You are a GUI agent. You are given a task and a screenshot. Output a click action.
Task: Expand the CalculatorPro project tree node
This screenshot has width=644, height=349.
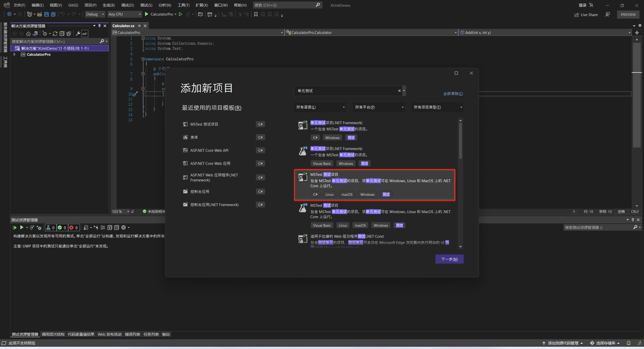pyautogui.click(x=14, y=54)
